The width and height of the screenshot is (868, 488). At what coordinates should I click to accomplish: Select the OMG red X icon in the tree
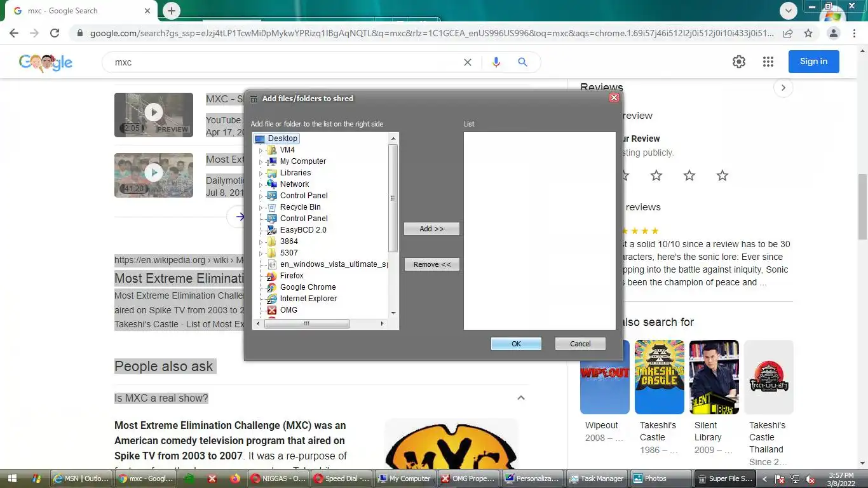(x=272, y=310)
